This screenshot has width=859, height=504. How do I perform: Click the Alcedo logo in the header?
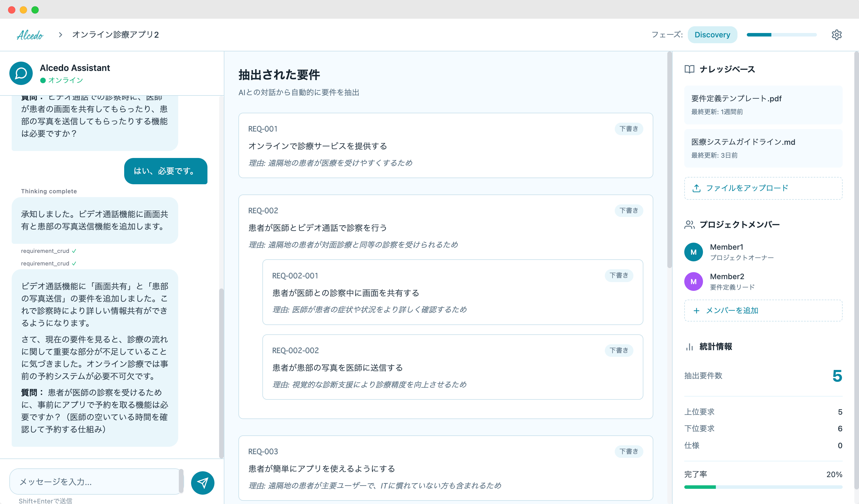point(30,34)
